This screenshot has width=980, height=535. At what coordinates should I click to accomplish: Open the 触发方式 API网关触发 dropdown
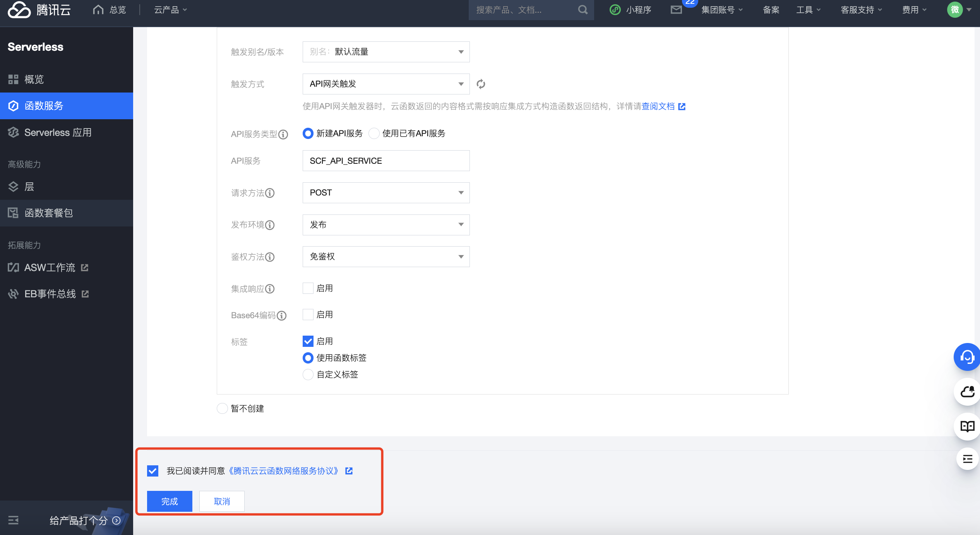click(386, 84)
